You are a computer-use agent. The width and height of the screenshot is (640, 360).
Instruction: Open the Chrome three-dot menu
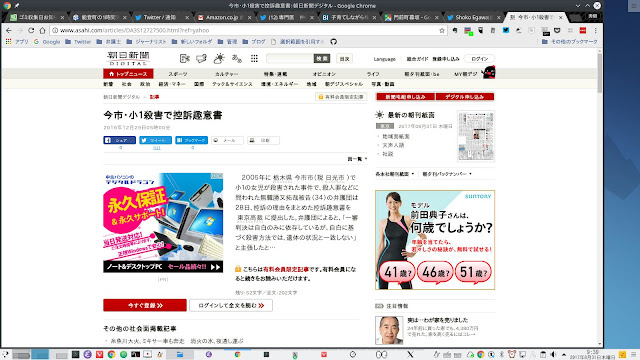tap(596, 30)
